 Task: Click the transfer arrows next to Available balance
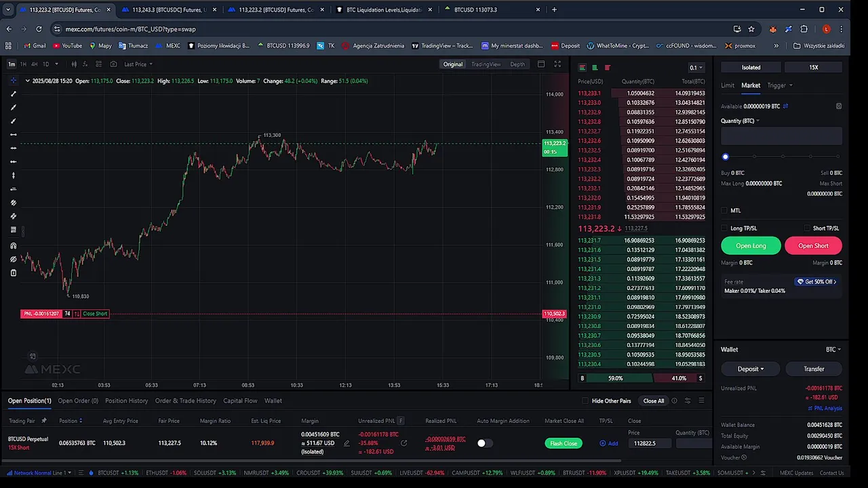(x=785, y=106)
